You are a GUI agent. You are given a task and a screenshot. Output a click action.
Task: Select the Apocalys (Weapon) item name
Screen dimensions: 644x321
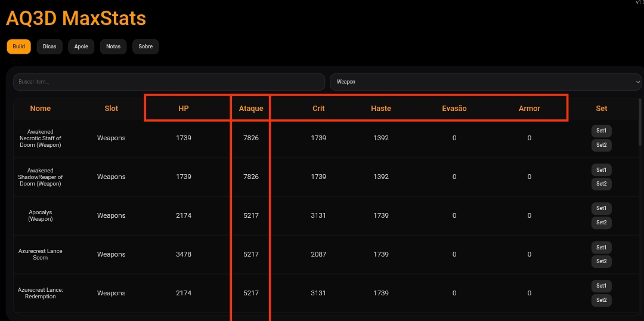coord(41,216)
